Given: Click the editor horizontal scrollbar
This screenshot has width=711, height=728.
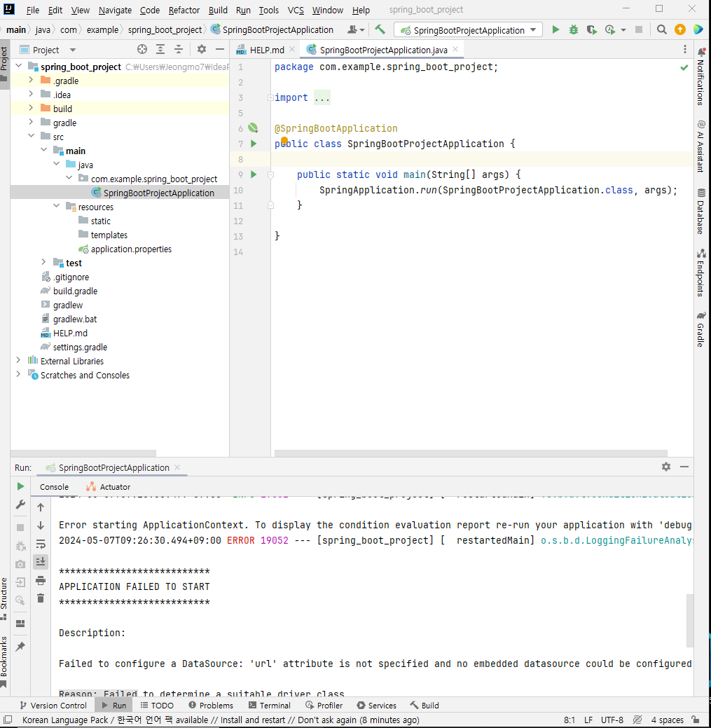Looking at the screenshot, I should click(471, 453).
